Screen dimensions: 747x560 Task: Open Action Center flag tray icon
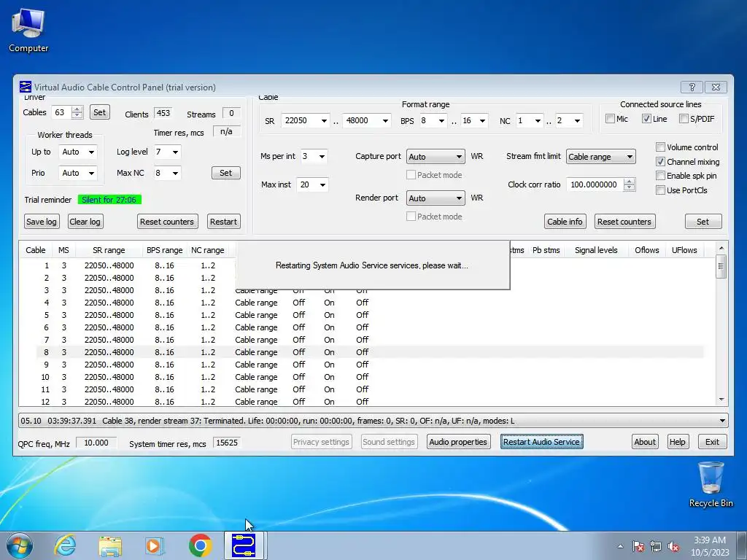click(x=638, y=546)
